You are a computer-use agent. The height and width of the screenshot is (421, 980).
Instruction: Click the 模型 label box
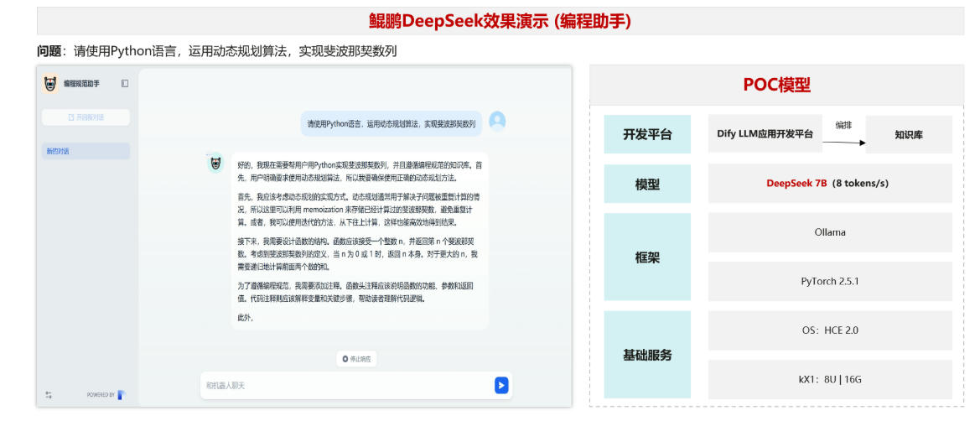(x=647, y=184)
